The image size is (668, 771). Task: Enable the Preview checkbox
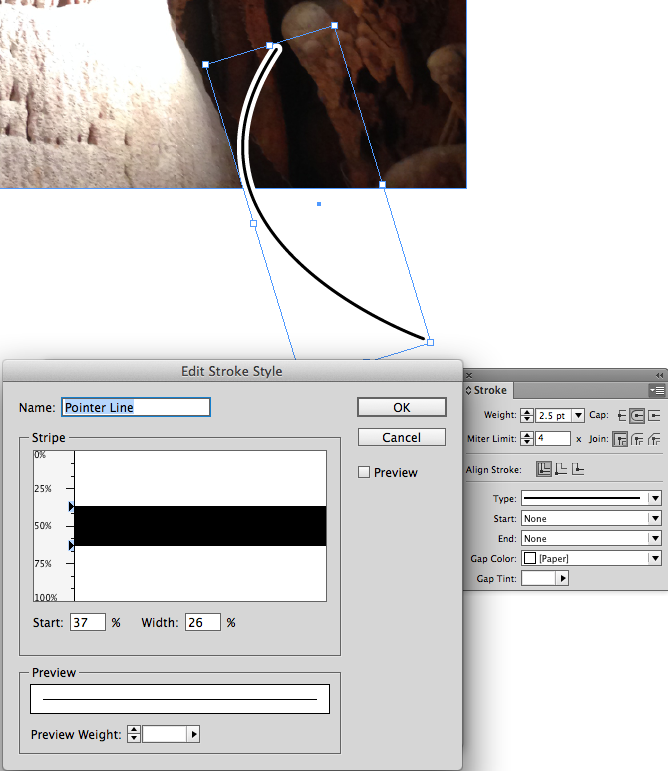pos(364,472)
